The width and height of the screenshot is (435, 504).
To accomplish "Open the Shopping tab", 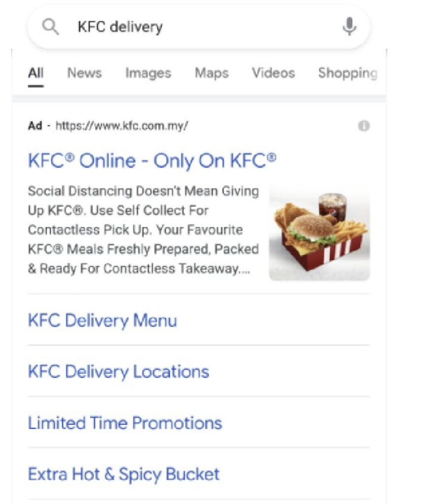I will tap(347, 73).
